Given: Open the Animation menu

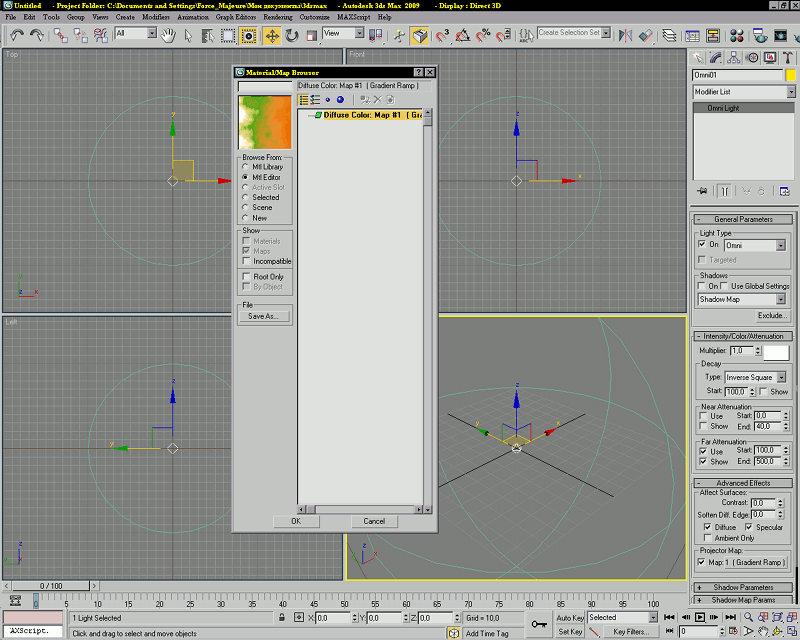Looking at the screenshot, I should 193,17.
